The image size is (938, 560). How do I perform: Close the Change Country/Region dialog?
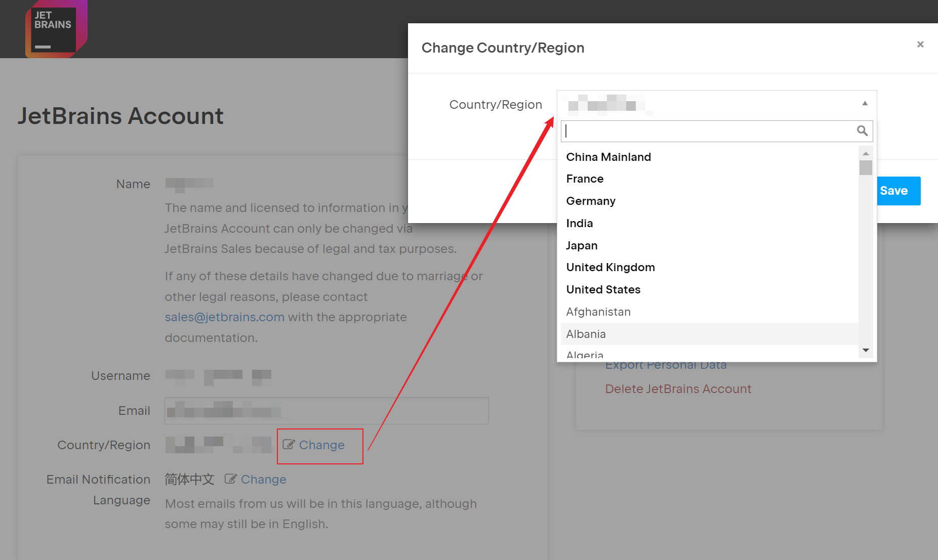tap(920, 45)
